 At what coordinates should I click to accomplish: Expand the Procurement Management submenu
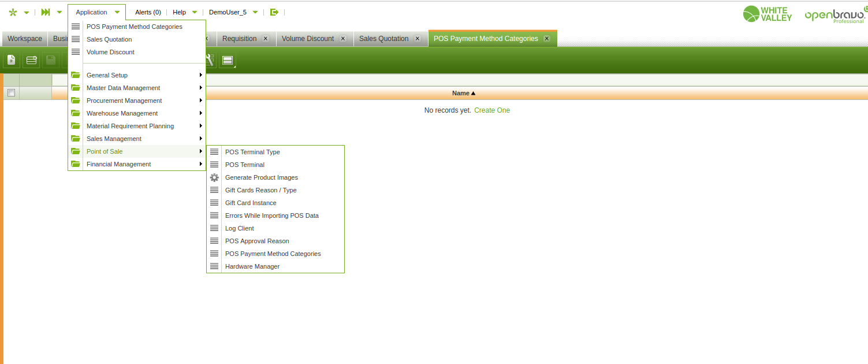[137, 101]
